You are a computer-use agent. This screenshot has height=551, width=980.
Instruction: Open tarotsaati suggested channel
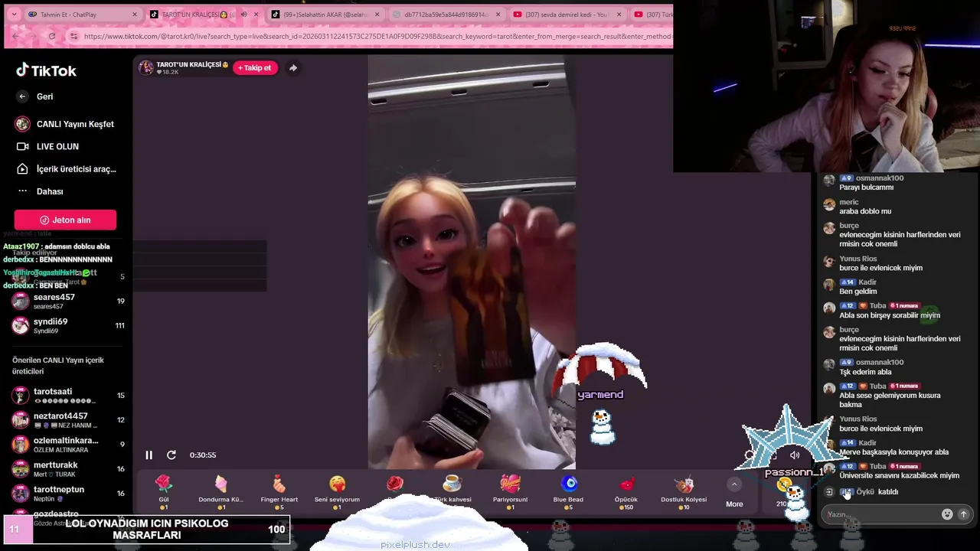[67, 396]
